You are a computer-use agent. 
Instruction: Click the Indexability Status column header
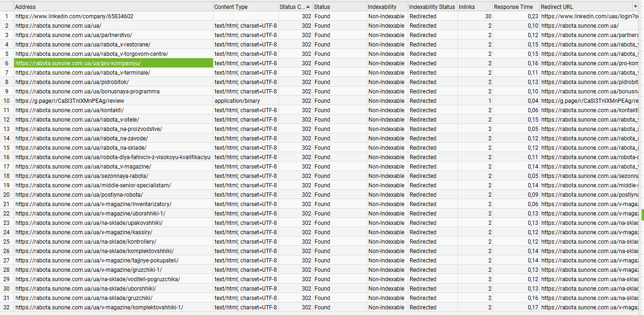point(433,7)
